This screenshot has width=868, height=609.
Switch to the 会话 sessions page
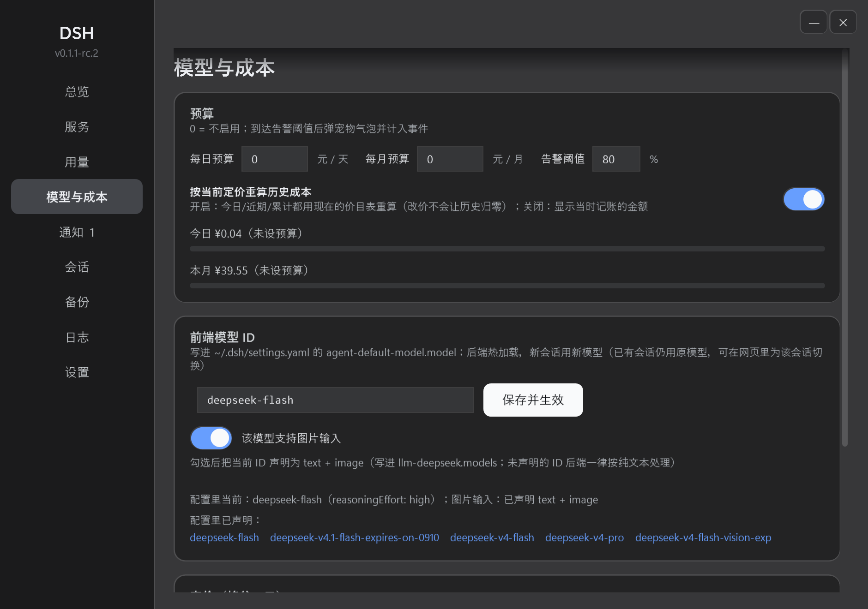tap(77, 267)
